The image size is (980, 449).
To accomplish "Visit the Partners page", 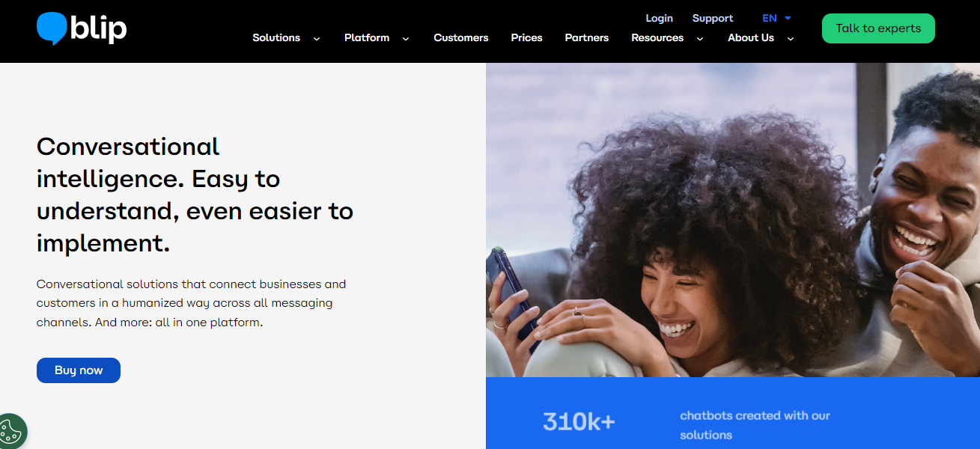I will pos(587,37).
